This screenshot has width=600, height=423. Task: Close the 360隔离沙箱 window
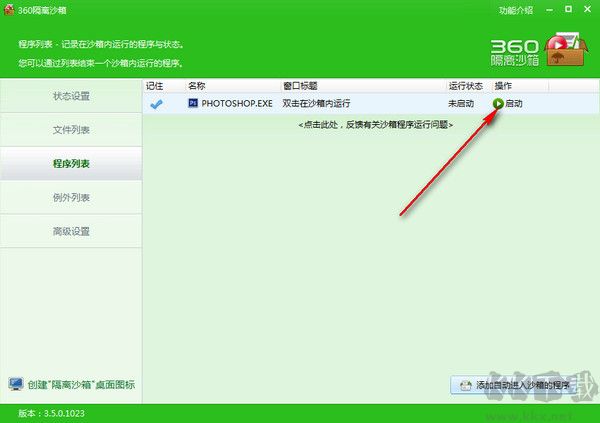coord(587,9)
